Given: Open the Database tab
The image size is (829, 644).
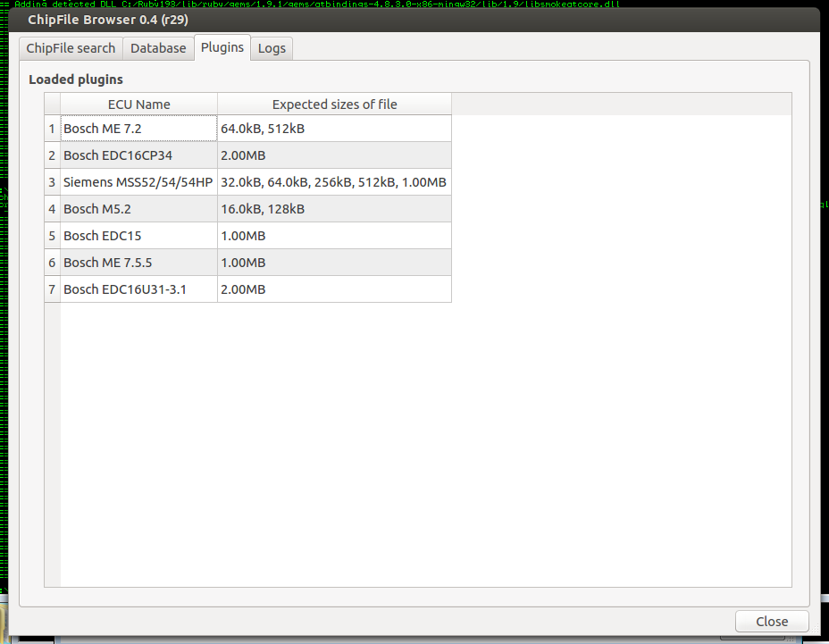Looking at the screenshot, I should (x=158, y=48).
